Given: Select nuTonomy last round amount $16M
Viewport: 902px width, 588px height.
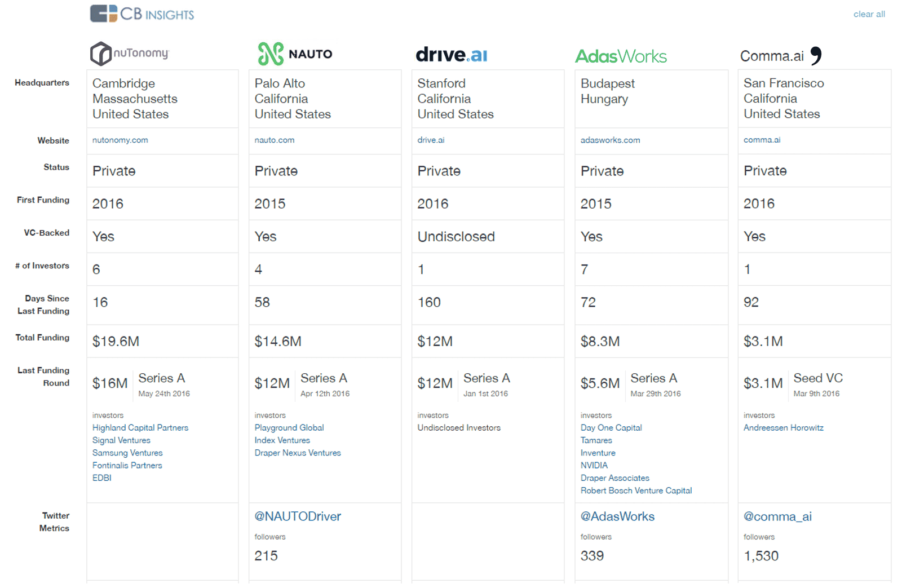Looking at the screenshot, I should click(x=110, y=383).
